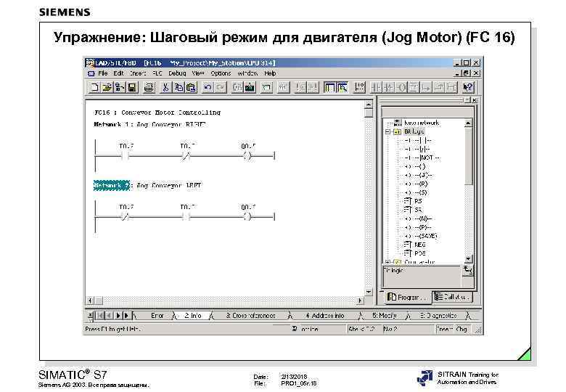Open the 2: Info tab
566x392 pixels.
point(192,316)
